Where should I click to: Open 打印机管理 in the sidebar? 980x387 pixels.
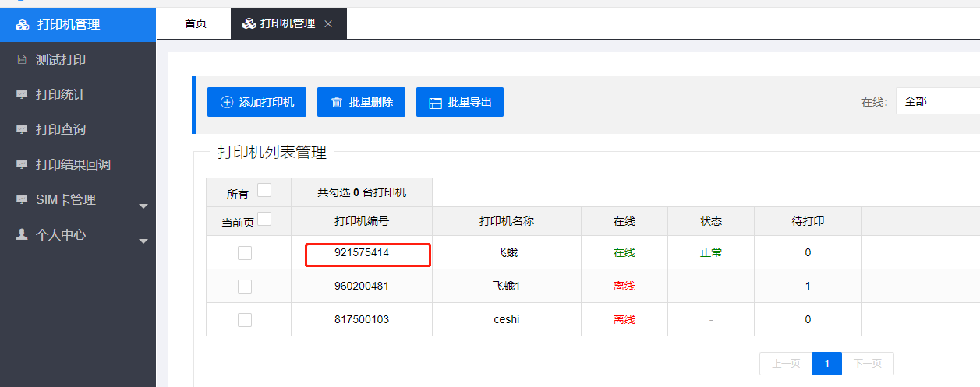point(78,24)
